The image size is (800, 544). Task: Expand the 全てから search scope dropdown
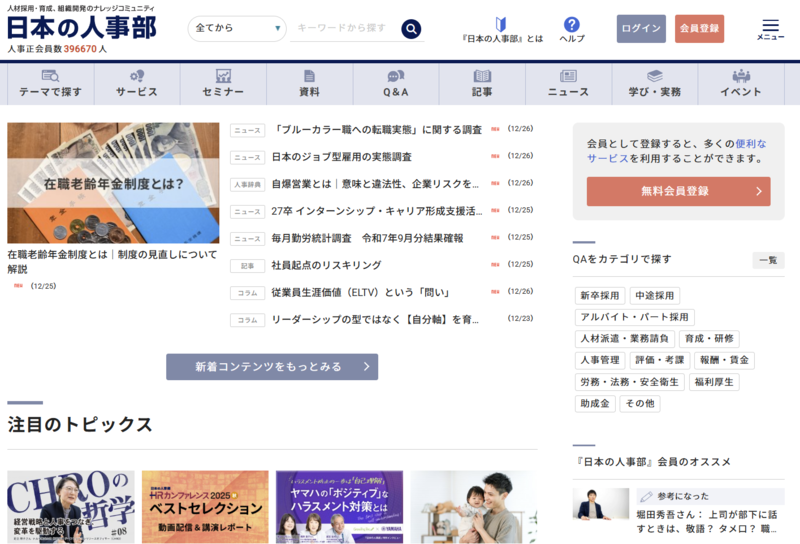pyautogui.click(x=237, y=28)
